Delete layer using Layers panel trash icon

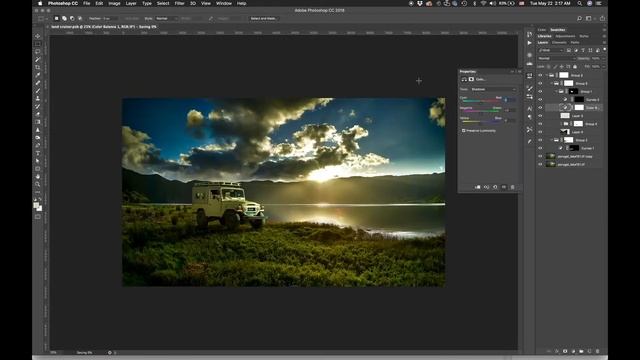[x=598, y=351]
